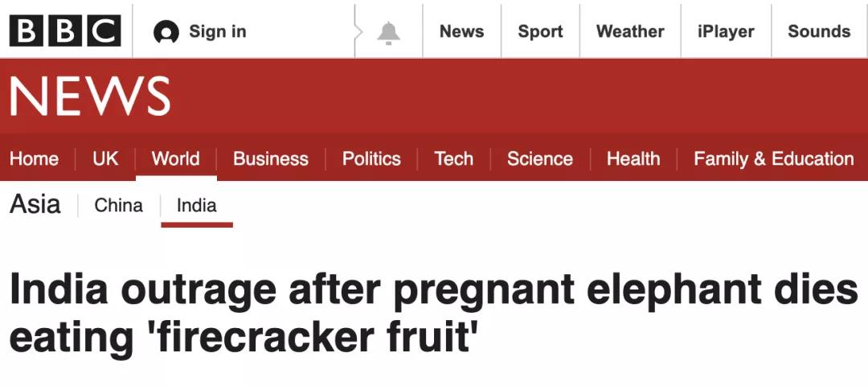Open notifications via bell icon
868x386 pixels.
[389, 33]
